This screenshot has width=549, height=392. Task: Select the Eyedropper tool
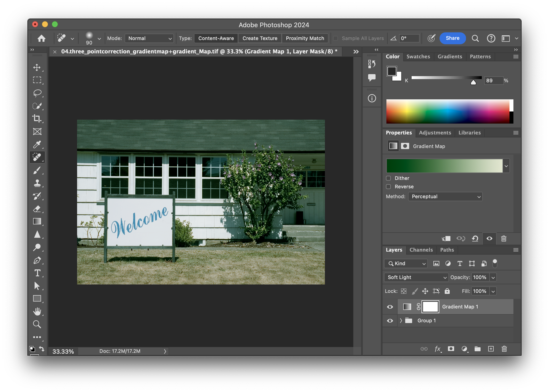pos(37,144)
